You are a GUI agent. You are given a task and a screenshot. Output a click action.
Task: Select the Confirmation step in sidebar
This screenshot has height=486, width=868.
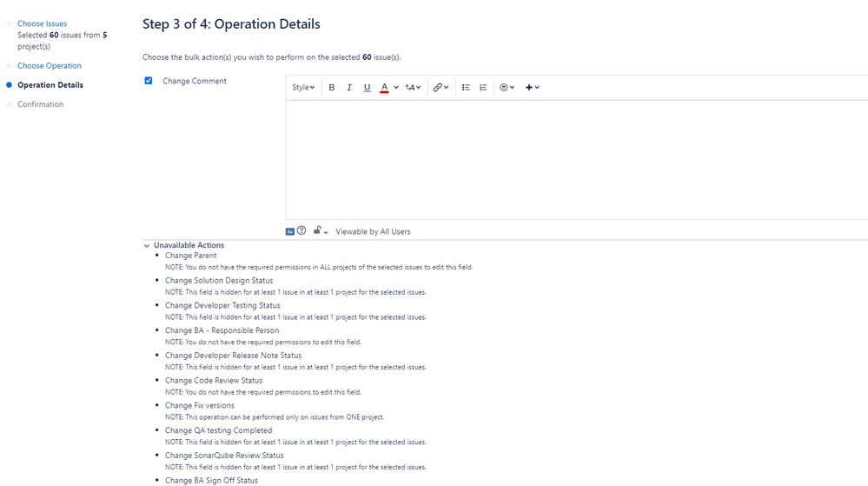[41, 104]
